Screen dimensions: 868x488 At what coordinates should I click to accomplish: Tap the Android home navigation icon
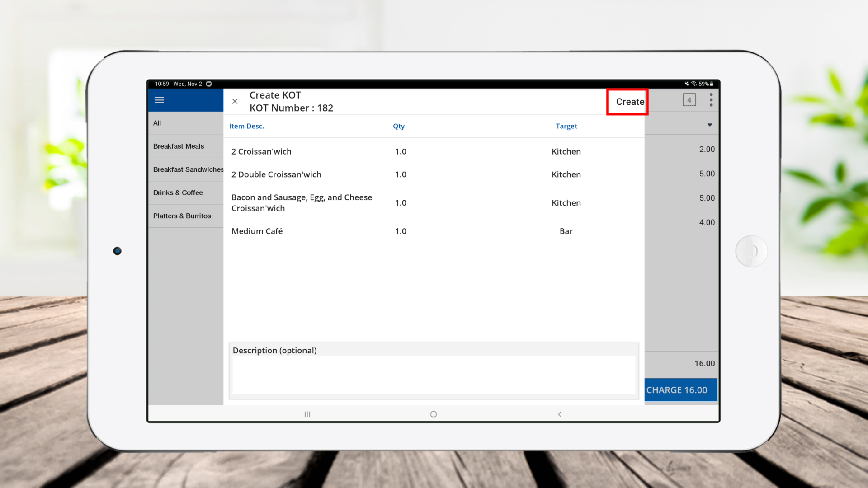click(x=433, y=414)
